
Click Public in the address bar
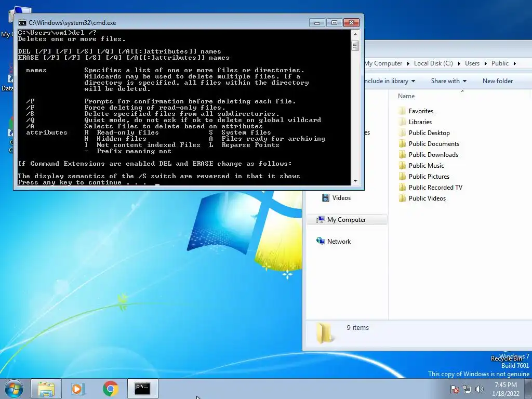[500, 63]
